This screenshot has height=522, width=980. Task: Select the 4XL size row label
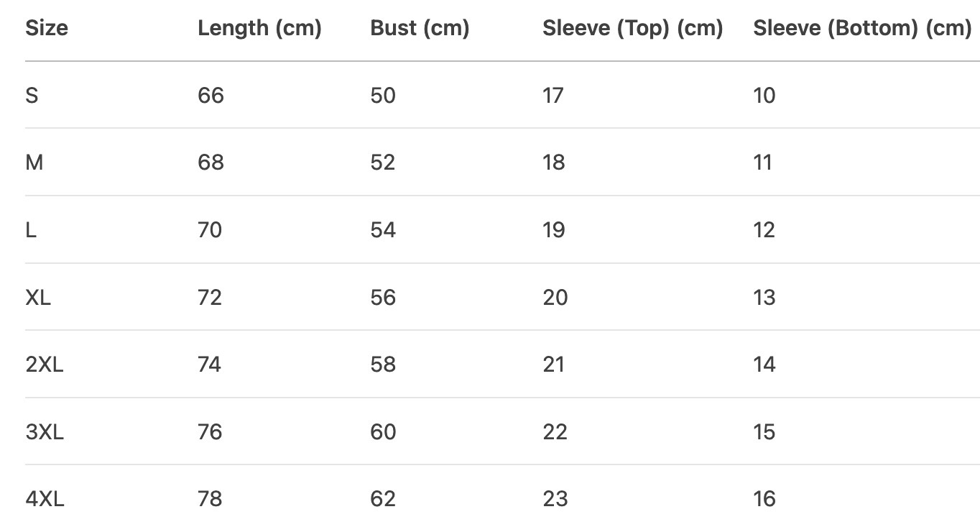click(x=45, y=498)
